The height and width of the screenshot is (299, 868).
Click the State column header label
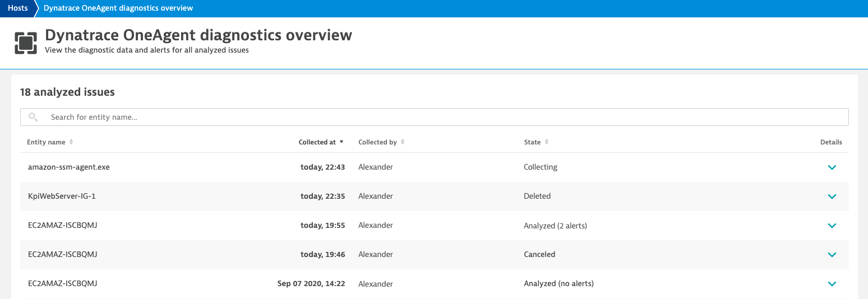pos(532,142)
